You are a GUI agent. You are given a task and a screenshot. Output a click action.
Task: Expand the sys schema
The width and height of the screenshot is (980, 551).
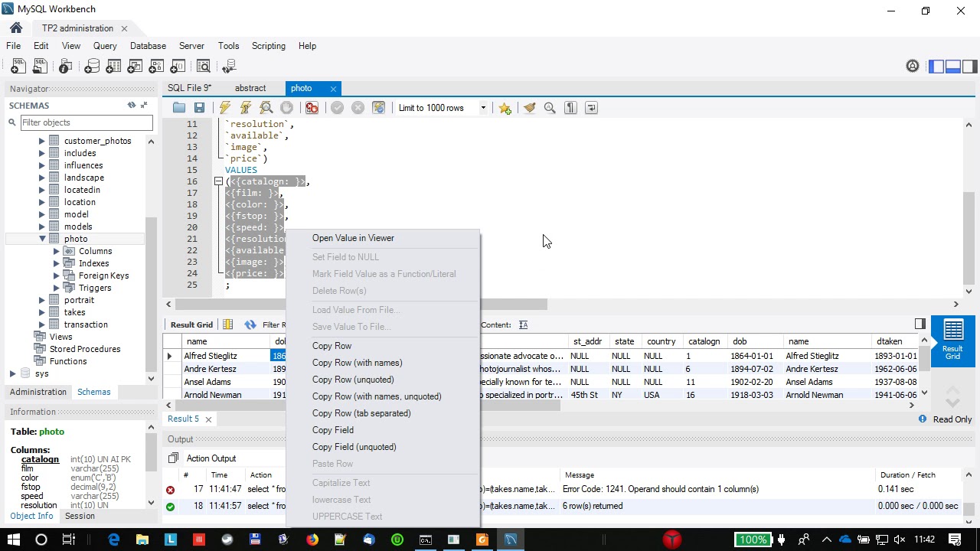tap(13, 373)
